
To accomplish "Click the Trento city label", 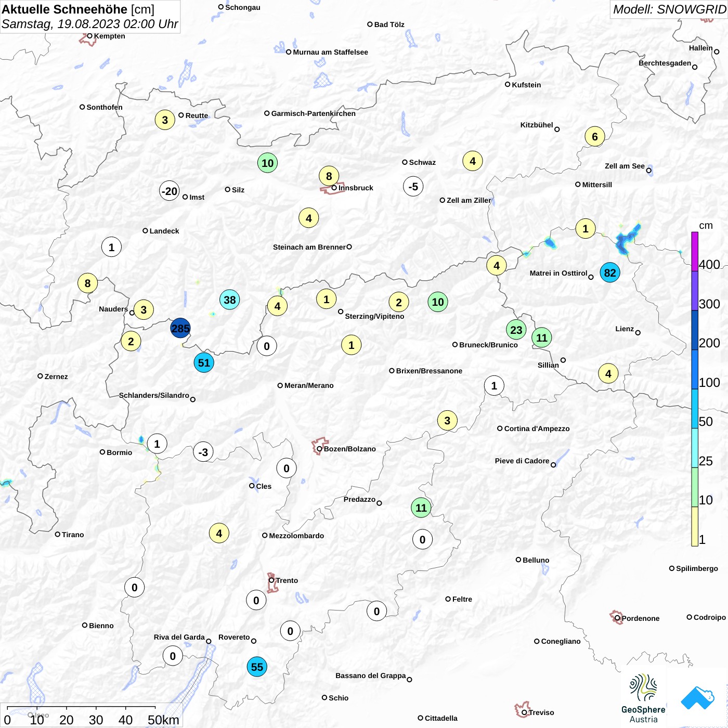I will click(x=287, y=580).
